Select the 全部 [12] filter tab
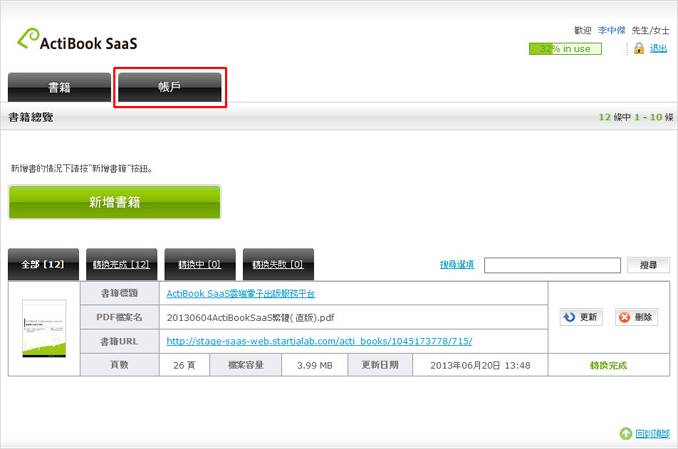 point(43,264)
